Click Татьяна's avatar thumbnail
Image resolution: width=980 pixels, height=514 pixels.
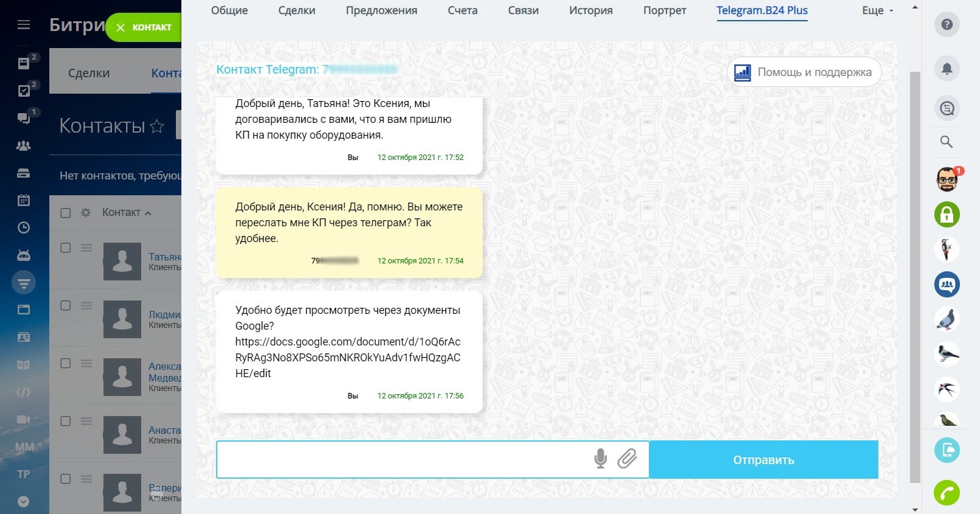122,262
